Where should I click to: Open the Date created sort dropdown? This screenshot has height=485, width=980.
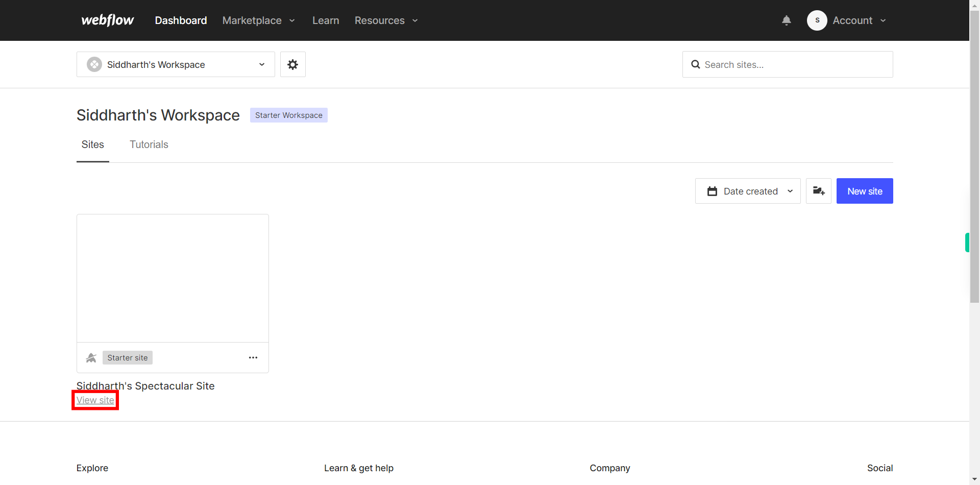748,191
